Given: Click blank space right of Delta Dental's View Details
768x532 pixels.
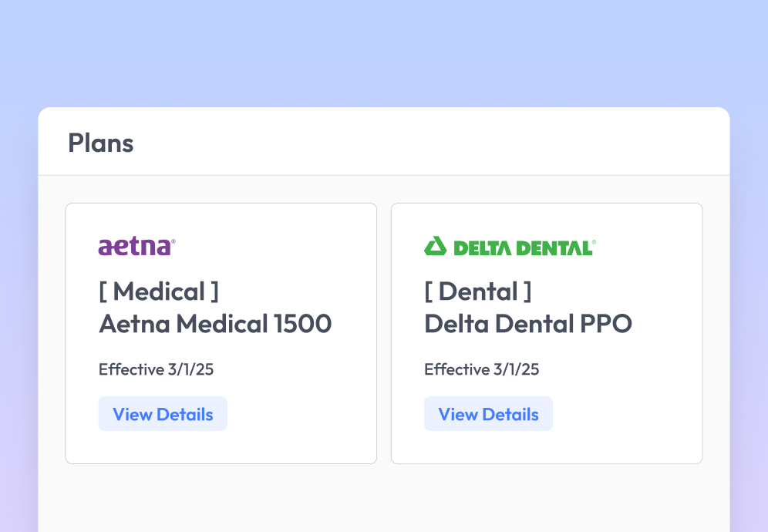Looking at the screenshot, I should [x=625, y=414].
